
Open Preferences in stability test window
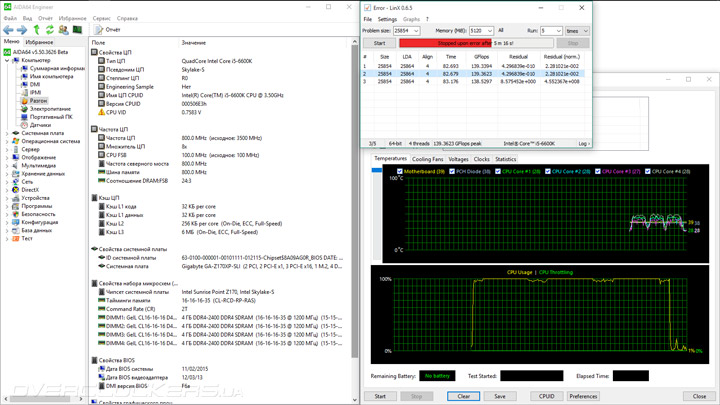(583, 396)
